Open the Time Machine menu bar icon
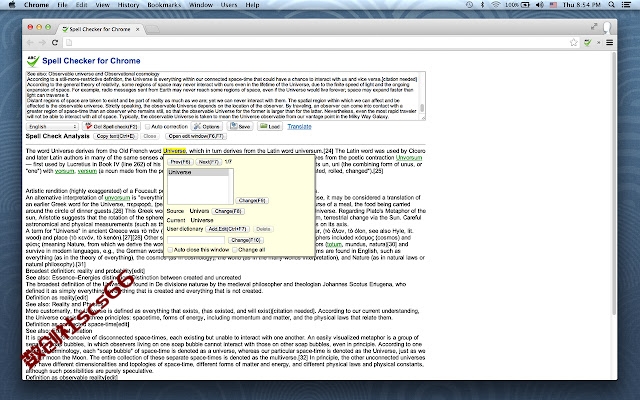 tap(469, 5)
